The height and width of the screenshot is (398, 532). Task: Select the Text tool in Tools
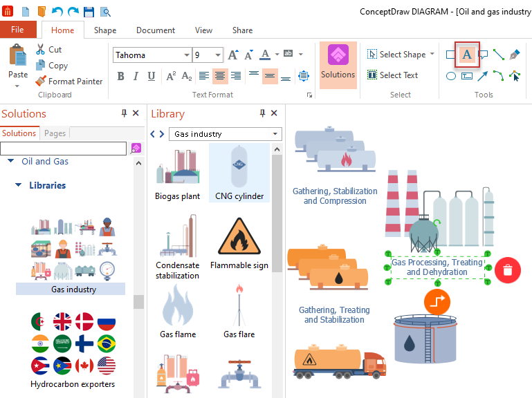tap(467, 55)
